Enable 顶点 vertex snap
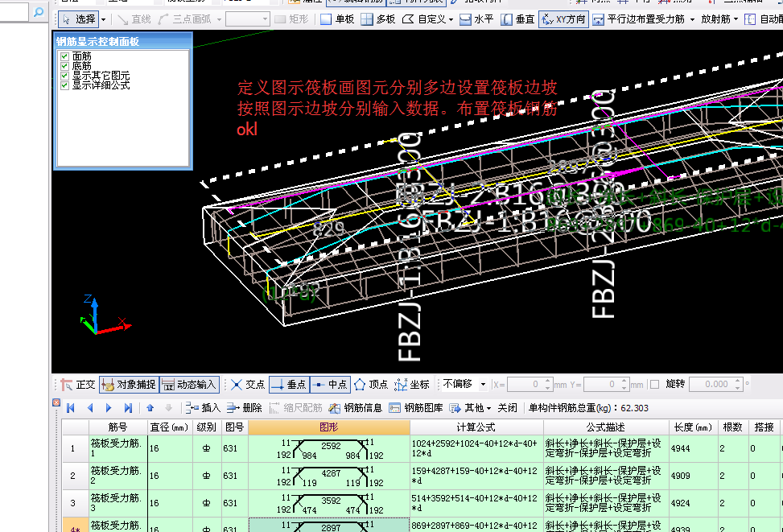Viewport: 783px width, 532px height. (x=371, y=384)
